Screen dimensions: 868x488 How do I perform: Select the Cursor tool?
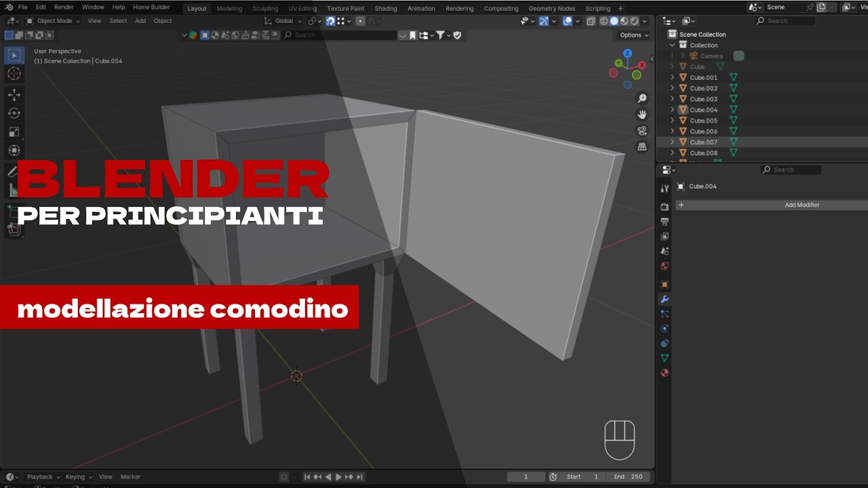[x=14, y=73]
